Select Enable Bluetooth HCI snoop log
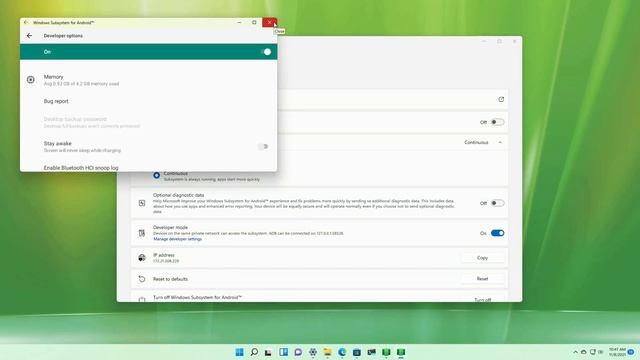This screenshot has height=360, width=640. pos(81,168)
